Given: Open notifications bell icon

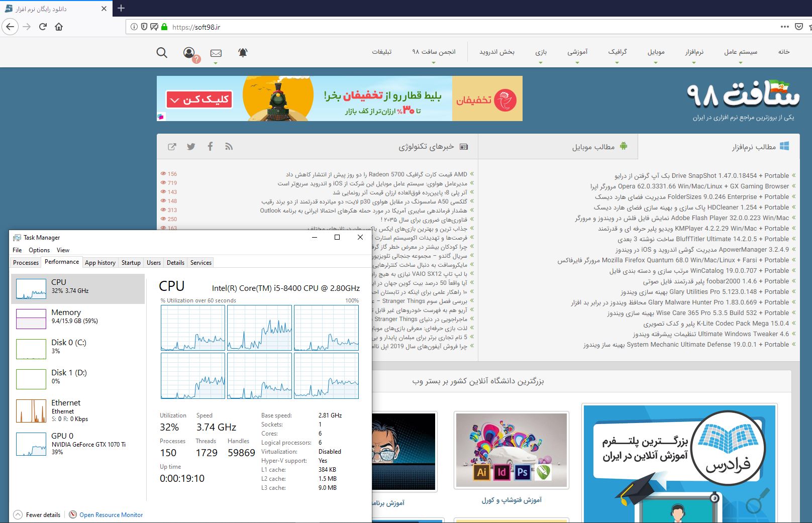Looking at the screenshot, I should [x=243, y=52].
